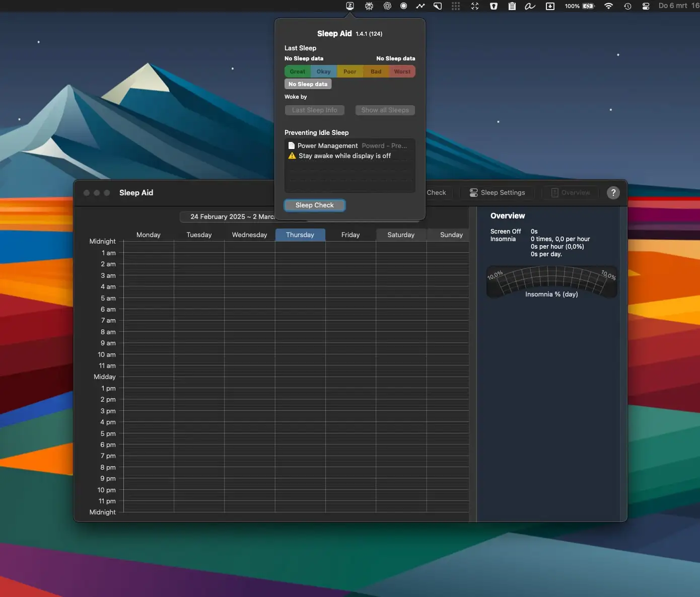Click the Bad quality segment
700x597 pixels.
pos(376,71)
